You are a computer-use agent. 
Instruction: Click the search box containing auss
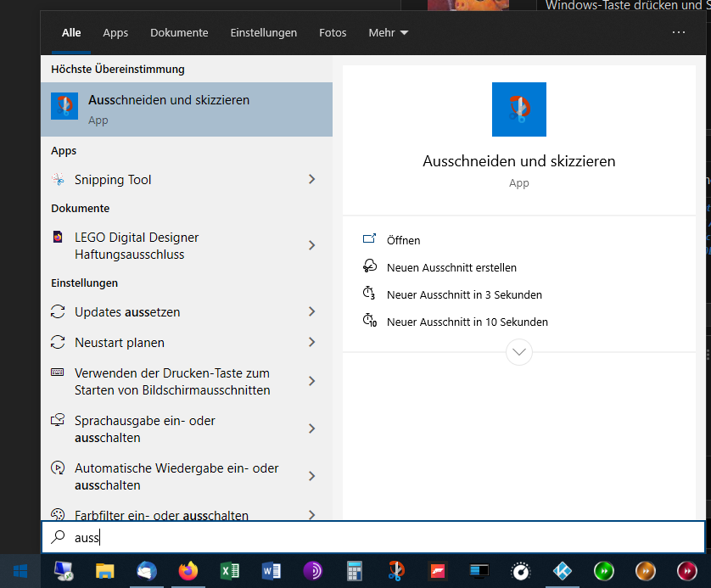(x=373, y=537)
